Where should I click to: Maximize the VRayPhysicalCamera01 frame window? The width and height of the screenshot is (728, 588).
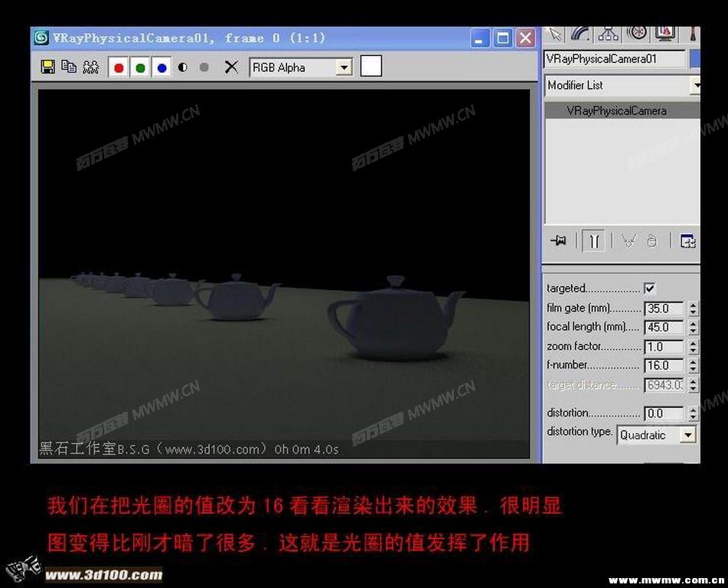click(503, 38)
